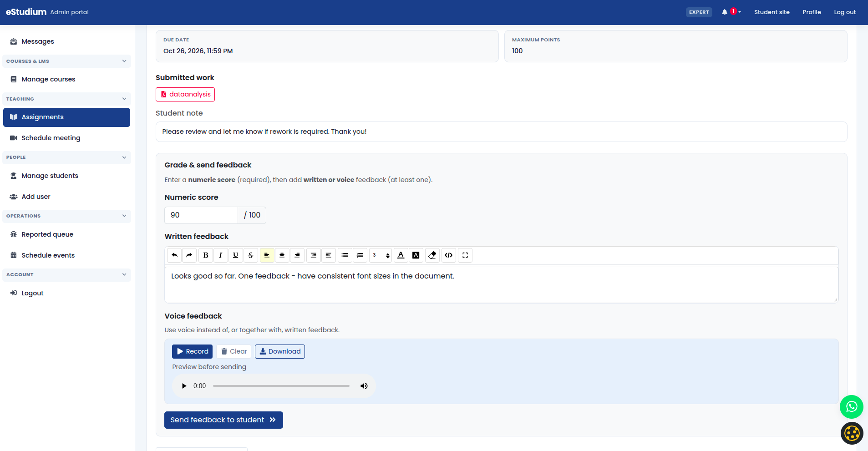This screenshot has width=868, height=451.
Task: View HTML source code
Action: pos(449,255)
